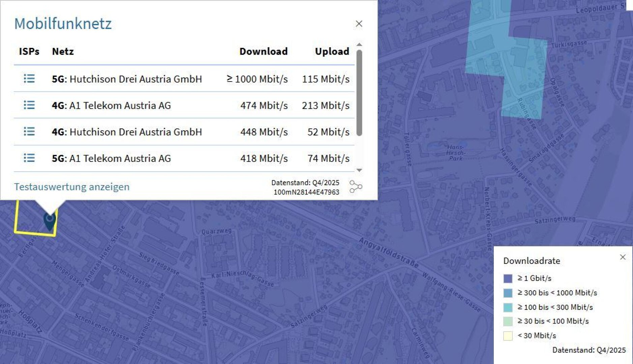The width and height of the screenshot is (633, 364).
Task: Click the 'Ostmarkgasse' street label on map
Action: [131, 276]
